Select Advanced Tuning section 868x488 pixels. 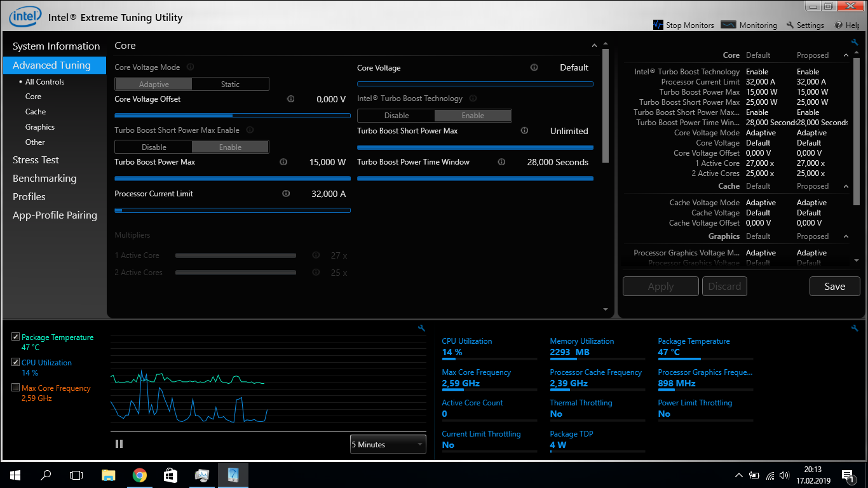pyautogui.click(x=55, y=65)
